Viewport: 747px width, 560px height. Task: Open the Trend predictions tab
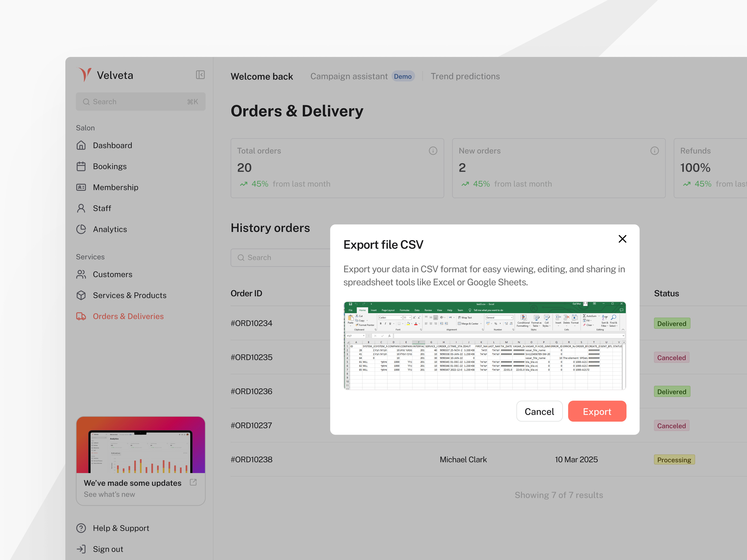click(x=465, y=76)
